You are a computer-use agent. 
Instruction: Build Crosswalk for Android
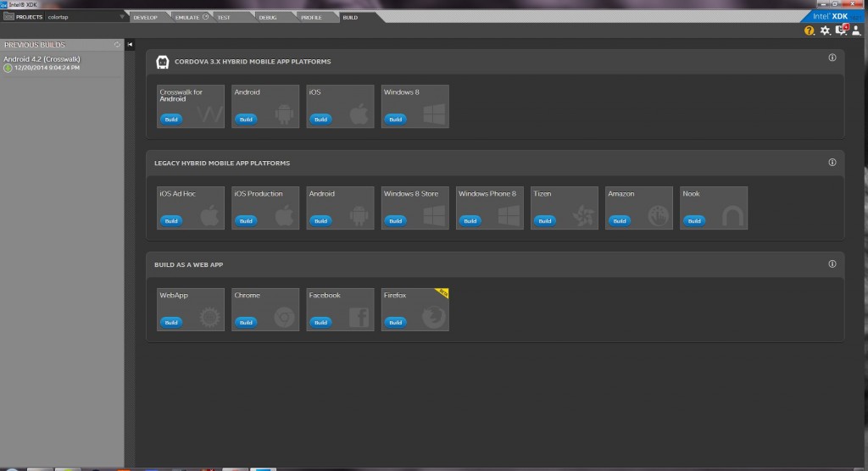click(171, 119)
